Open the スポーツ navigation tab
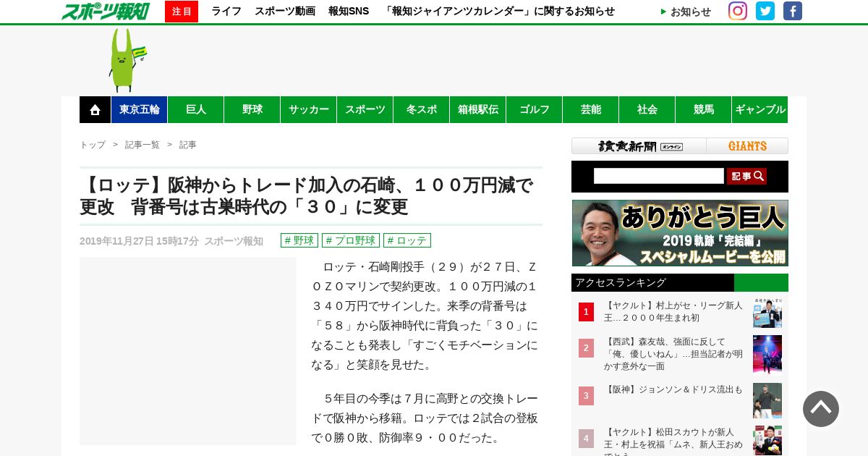Viewport: 868px width, 456px height. [365, 109]
